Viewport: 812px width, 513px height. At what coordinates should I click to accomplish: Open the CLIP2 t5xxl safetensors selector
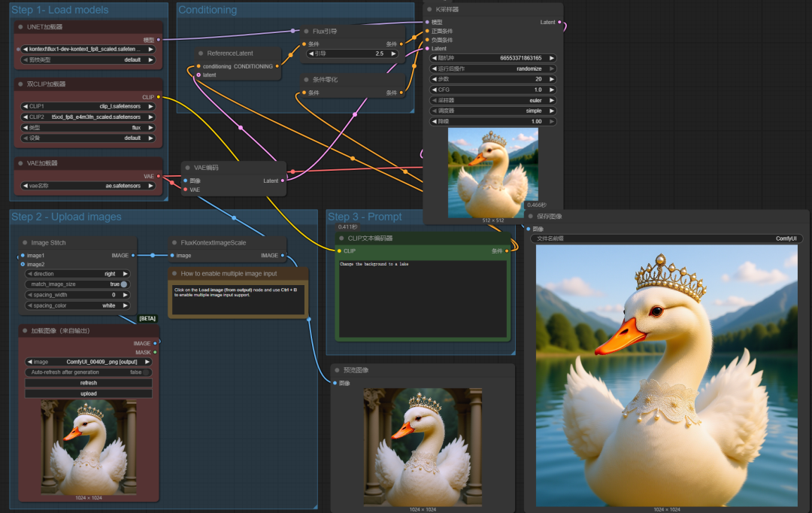[x=89, y=117]
